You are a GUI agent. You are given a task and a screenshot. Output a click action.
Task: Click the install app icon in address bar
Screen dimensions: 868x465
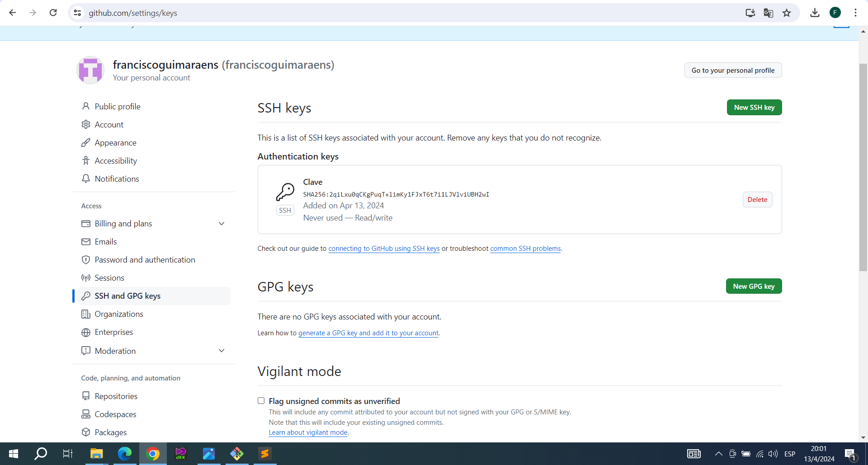click(x=750, y=13)
